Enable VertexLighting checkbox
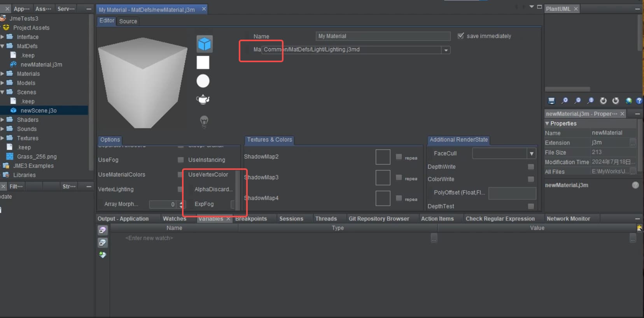This screenshot has width=644, height=318. 180,189
